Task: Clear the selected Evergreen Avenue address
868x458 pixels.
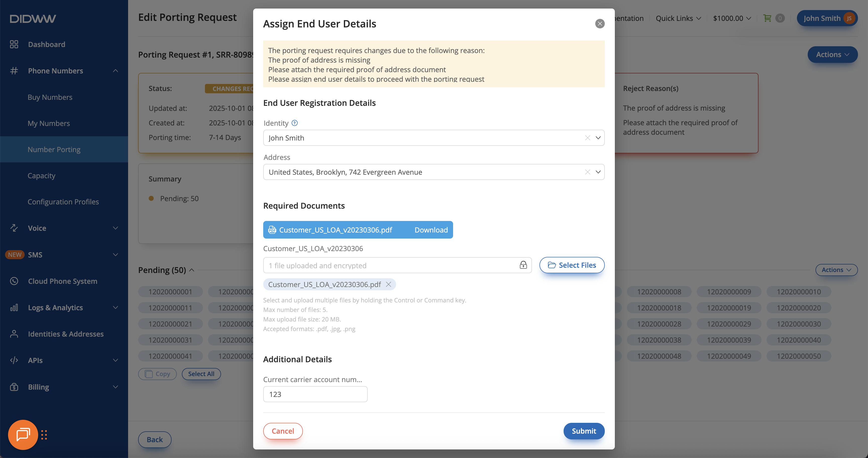Action: (587, 172)
